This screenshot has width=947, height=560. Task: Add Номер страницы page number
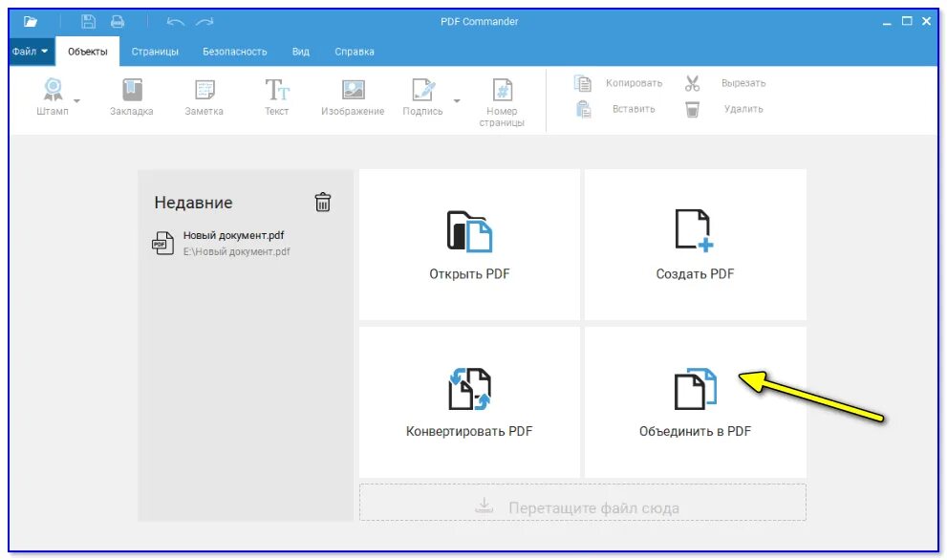pyautogui.click(x=502, y=102)
